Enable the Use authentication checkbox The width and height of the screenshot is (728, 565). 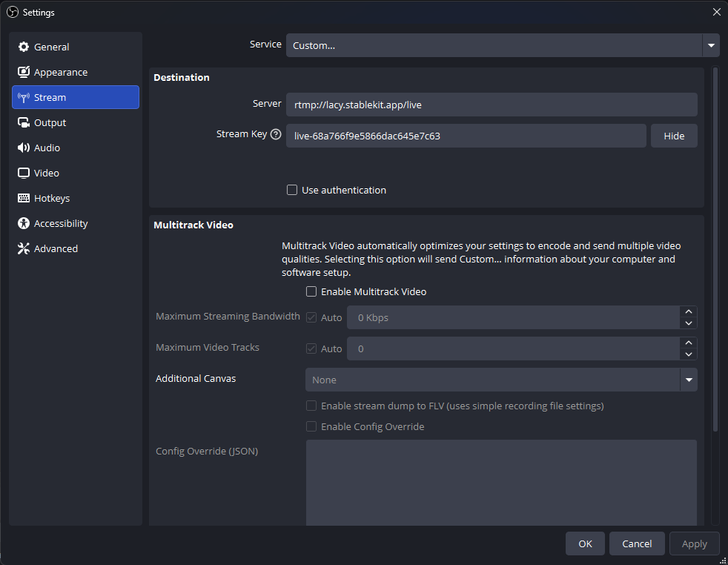click(x=292, y=190)
